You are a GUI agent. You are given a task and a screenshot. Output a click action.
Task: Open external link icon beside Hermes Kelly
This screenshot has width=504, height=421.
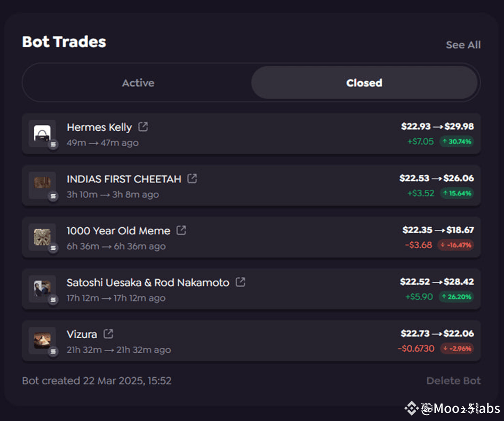143,127
